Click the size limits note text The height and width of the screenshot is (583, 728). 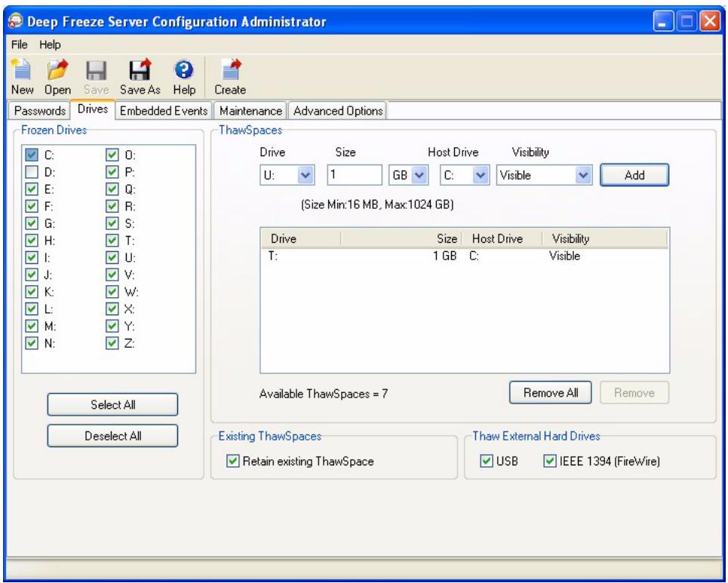tap(377, 204)
